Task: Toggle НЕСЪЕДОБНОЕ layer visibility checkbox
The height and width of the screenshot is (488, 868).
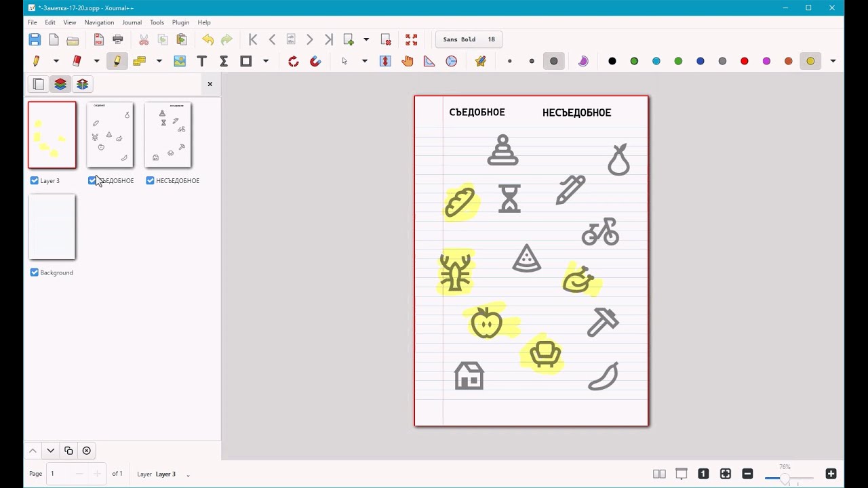Action: 151,180
